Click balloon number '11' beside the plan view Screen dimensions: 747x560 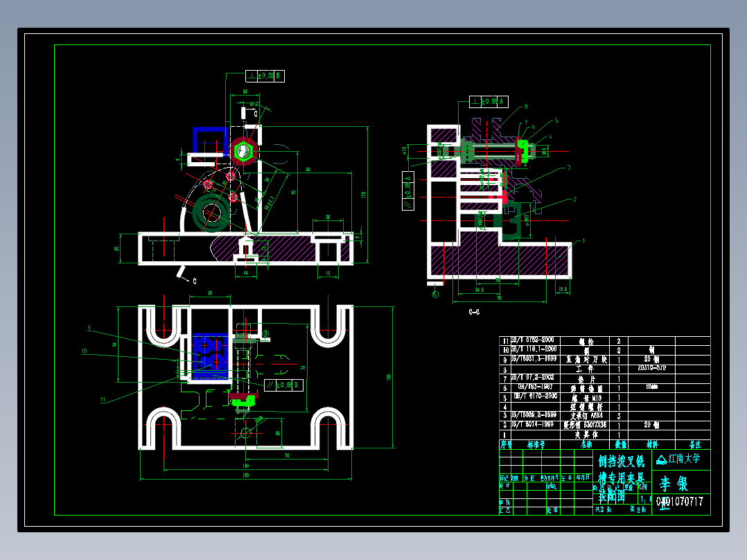[103, 400]
